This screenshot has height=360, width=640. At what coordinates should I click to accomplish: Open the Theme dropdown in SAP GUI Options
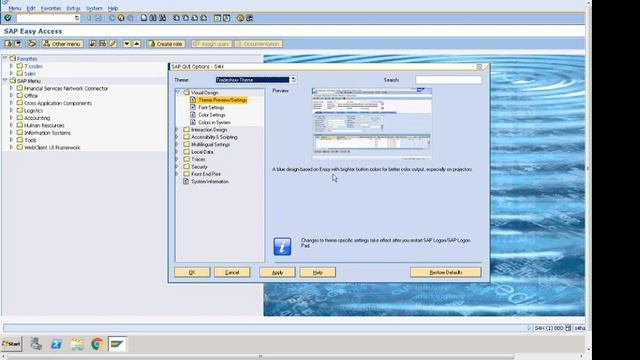[293, 80]
